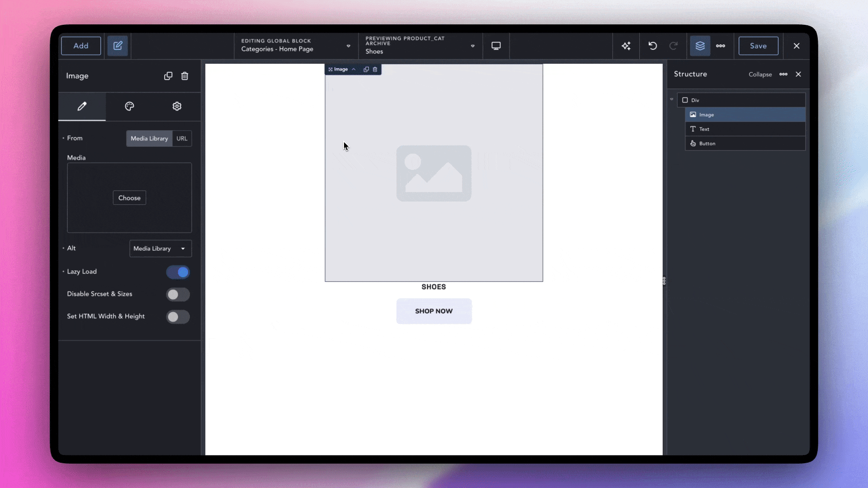Toggle the Structure layers panel icon

click(x=700, y=46)
